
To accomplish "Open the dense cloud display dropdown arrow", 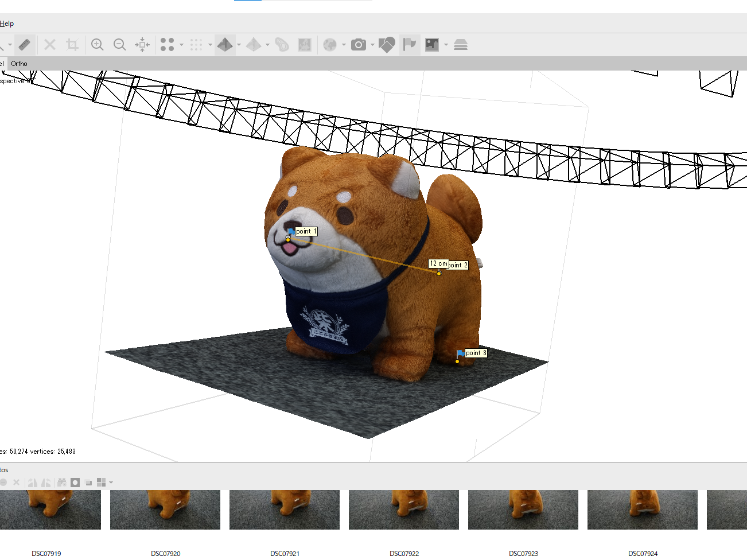I will pyautogui.click(x=210, y=45).
